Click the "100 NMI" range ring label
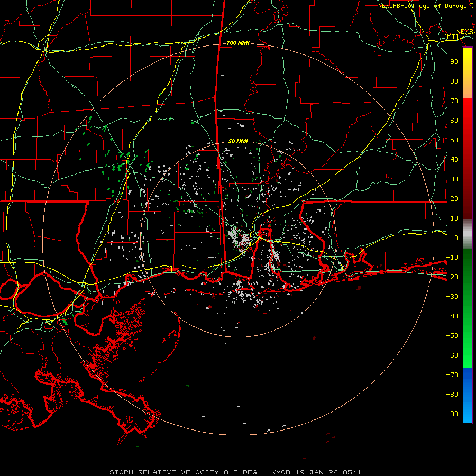 click(238, 43)
